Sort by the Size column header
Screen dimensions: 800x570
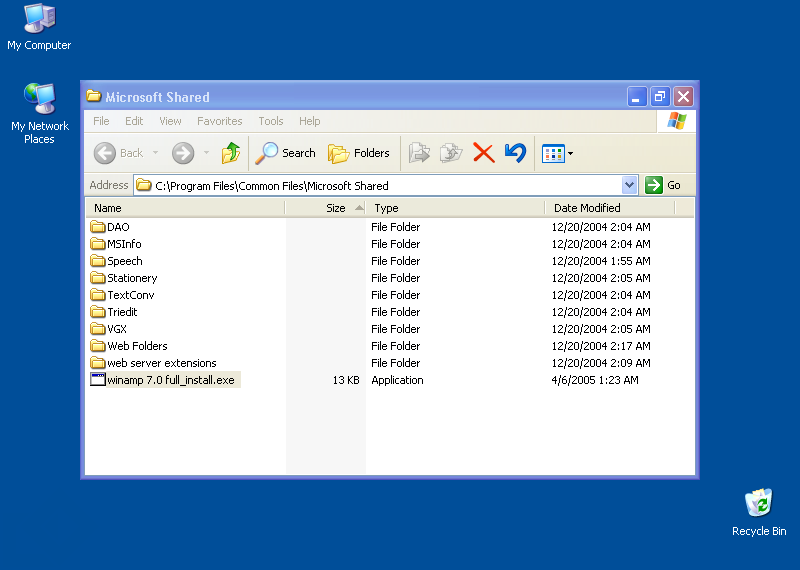[x=326, y=208]
